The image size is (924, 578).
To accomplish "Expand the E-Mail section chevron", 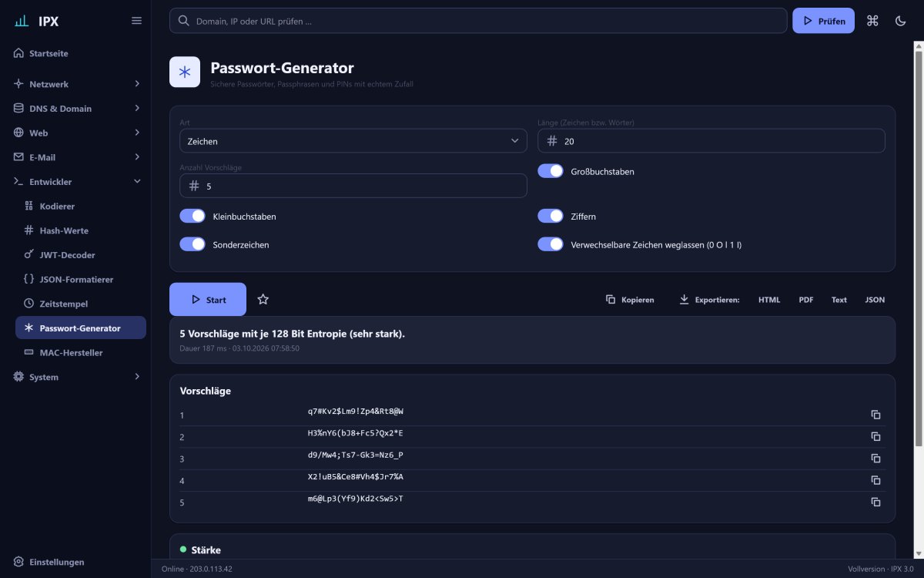I will click(137, 157).
